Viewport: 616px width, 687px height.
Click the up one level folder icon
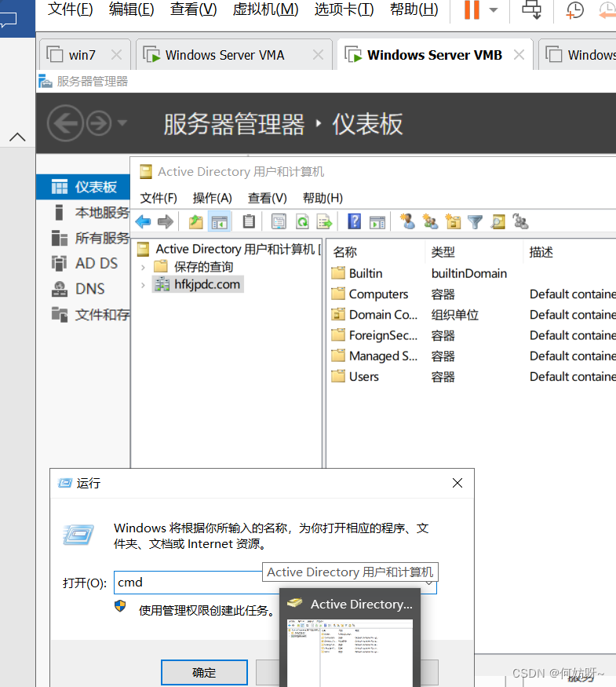pos(196,221)
